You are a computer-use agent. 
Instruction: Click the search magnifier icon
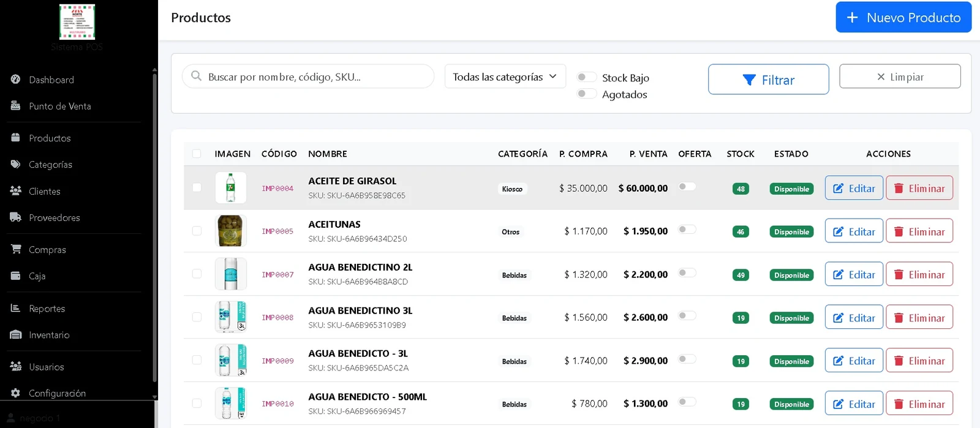(x=196, y=76)
